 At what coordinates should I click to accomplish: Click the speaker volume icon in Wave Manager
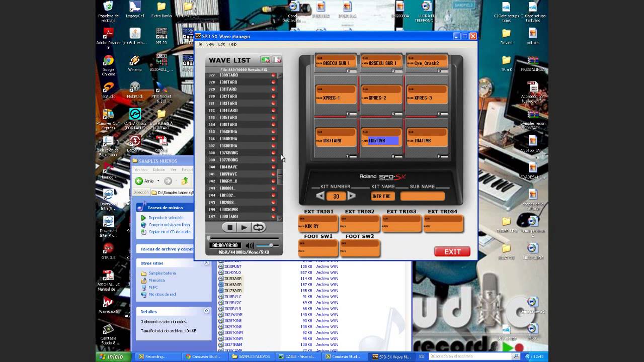coord(250,245)
